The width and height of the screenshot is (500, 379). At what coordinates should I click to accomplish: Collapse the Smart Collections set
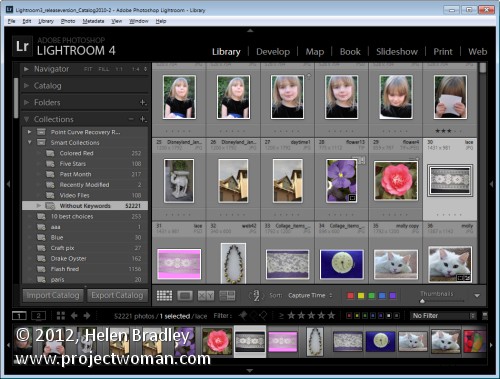click(x=30, y=142)
